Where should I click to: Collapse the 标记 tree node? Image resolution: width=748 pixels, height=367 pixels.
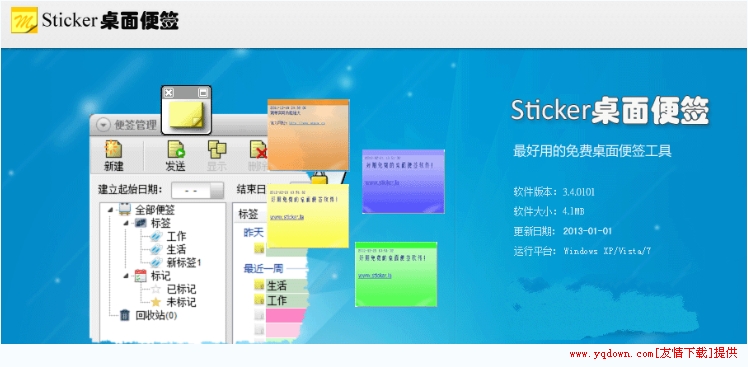(126, 275)
